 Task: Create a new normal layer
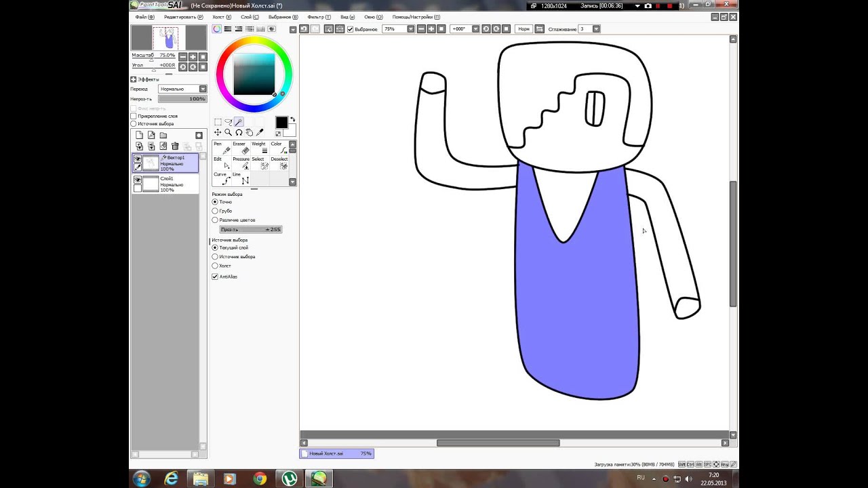coord(139,136)
